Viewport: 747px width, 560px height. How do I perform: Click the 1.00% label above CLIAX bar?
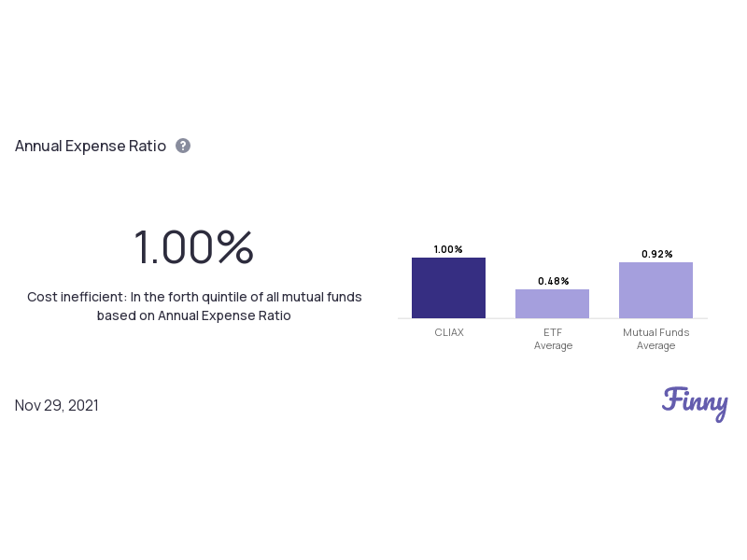tap(448, 249)
